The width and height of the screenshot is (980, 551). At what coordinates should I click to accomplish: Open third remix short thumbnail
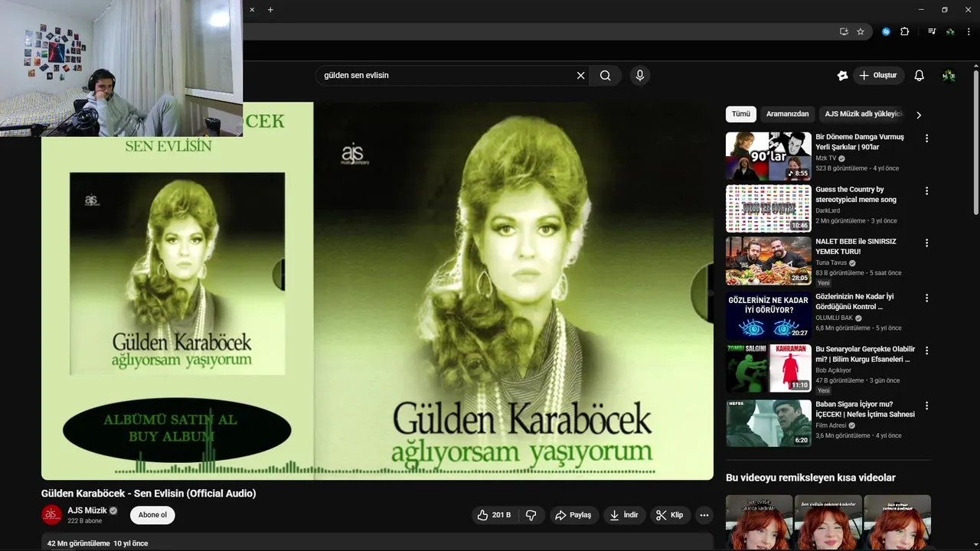point(897,522)
